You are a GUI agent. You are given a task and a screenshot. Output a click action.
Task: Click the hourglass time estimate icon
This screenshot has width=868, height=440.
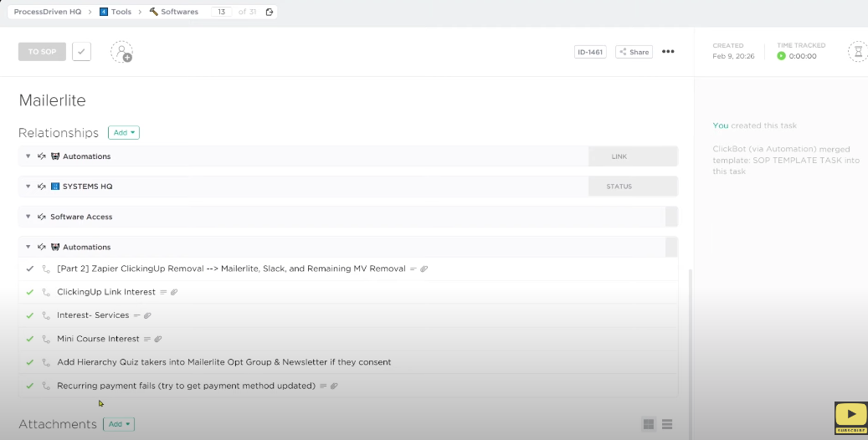pyautogui.click(x=858, y=52)
